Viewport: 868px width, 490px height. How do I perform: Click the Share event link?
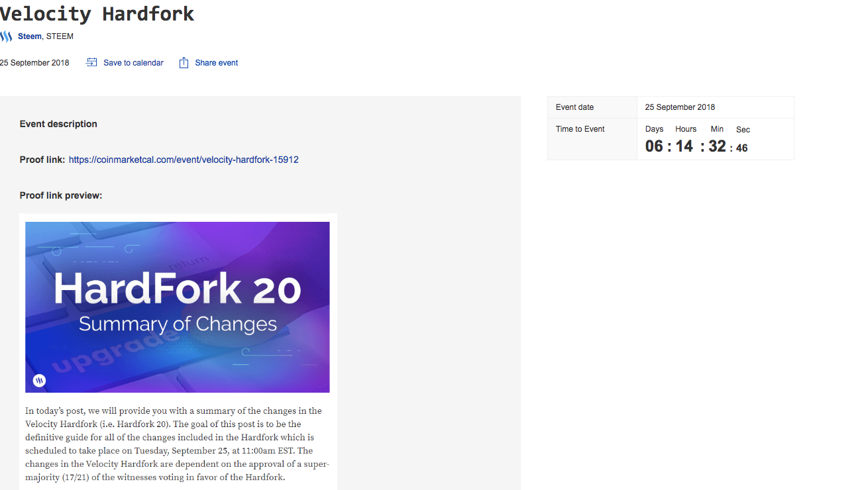click(x=217, y=63)
